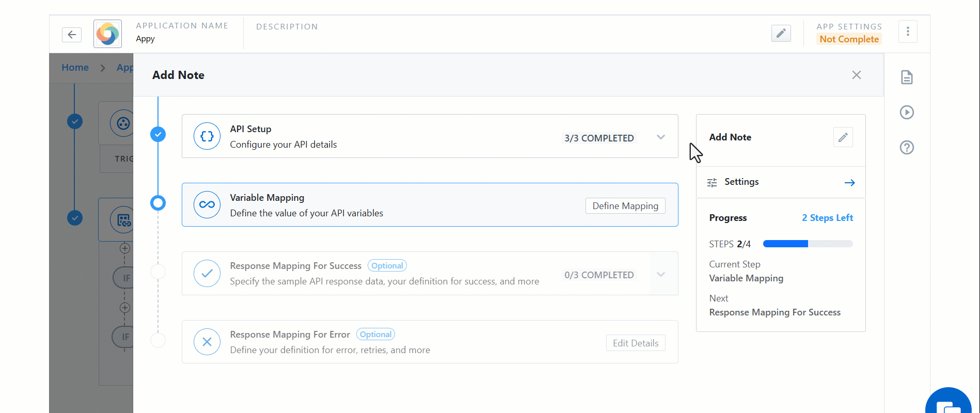The width and height of the screenshot is (980, 413).
Task: Click completed step marker beside API Setup
Action: click(158, 135)
